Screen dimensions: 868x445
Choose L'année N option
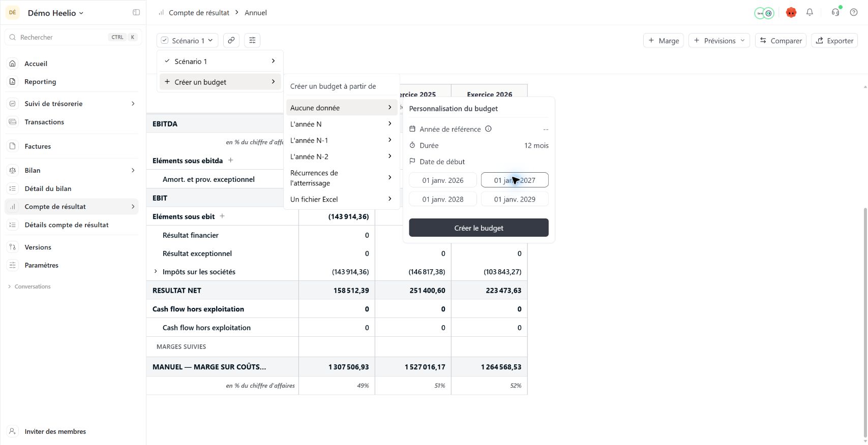point(342,124)
